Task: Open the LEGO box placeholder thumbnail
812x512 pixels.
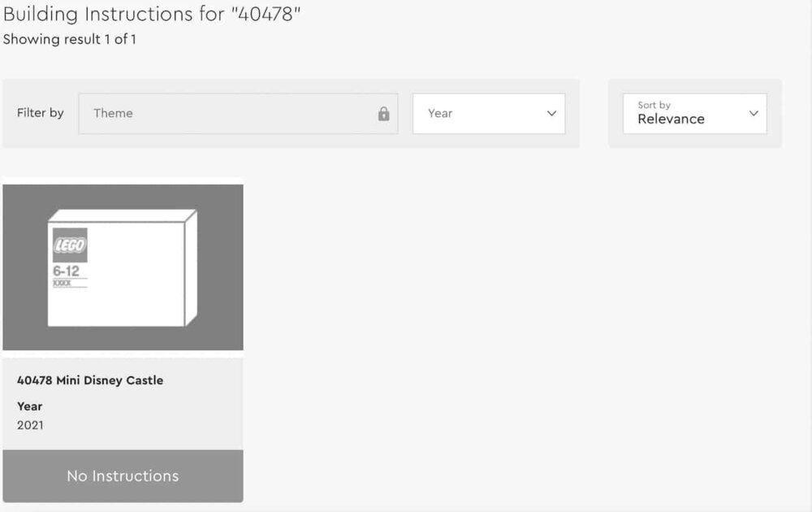Action: tap(123, 267)
